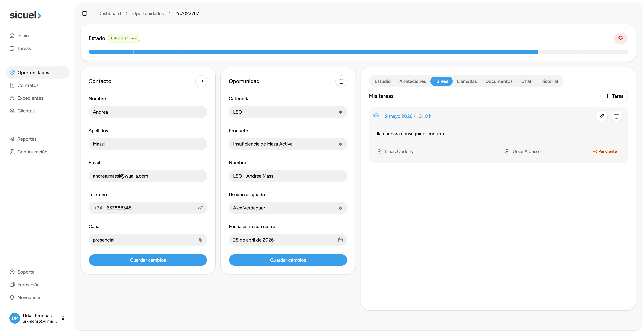Click the phone number field 657888345
This screenshot has height=333, width=644.
(x=148, y=208)
